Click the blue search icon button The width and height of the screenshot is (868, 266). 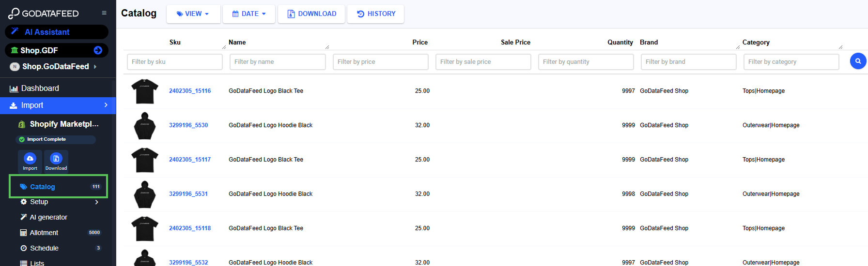pyautogui.click(x=858, y=61)
